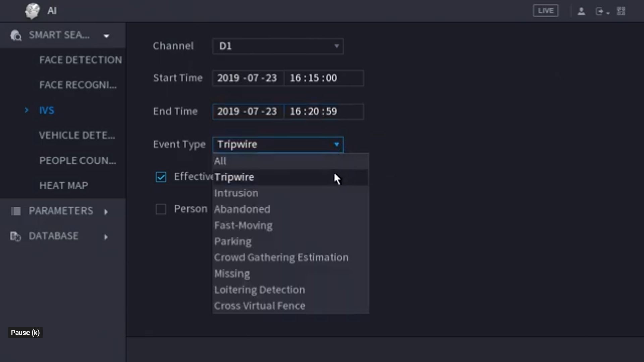This screenshot has height=362, width=644.
Task: Open Face Detection in sidebar
Action: click(x=80, y=60)
